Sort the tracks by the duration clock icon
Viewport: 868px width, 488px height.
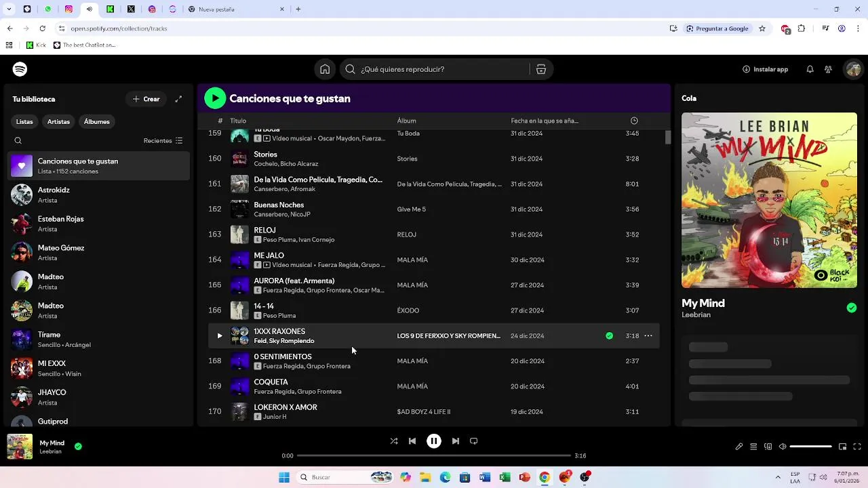pyautogui.click(x=634, y=121)
